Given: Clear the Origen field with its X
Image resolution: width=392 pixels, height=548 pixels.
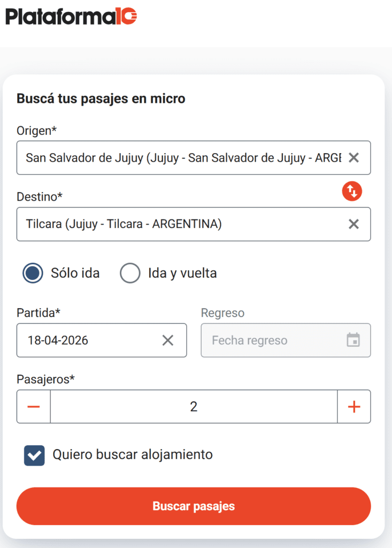Looking at the screenshot, I should pos(353,158).
